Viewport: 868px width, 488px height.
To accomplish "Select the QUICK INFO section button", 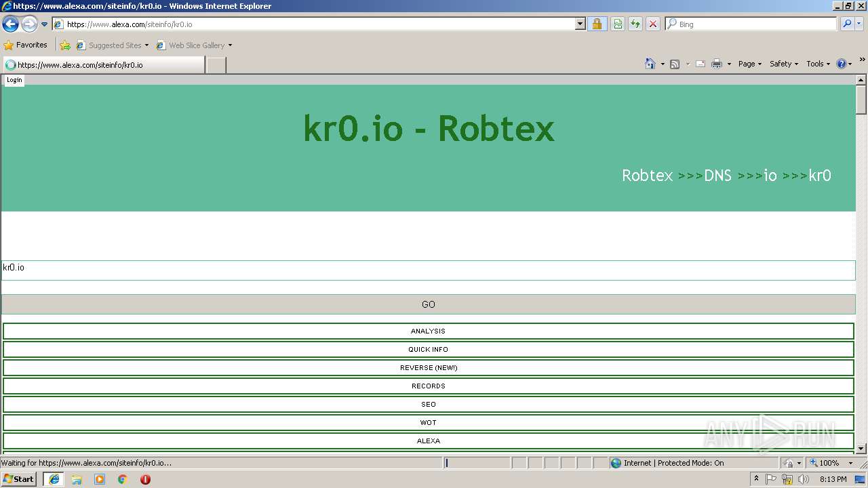I will (429, 350).
